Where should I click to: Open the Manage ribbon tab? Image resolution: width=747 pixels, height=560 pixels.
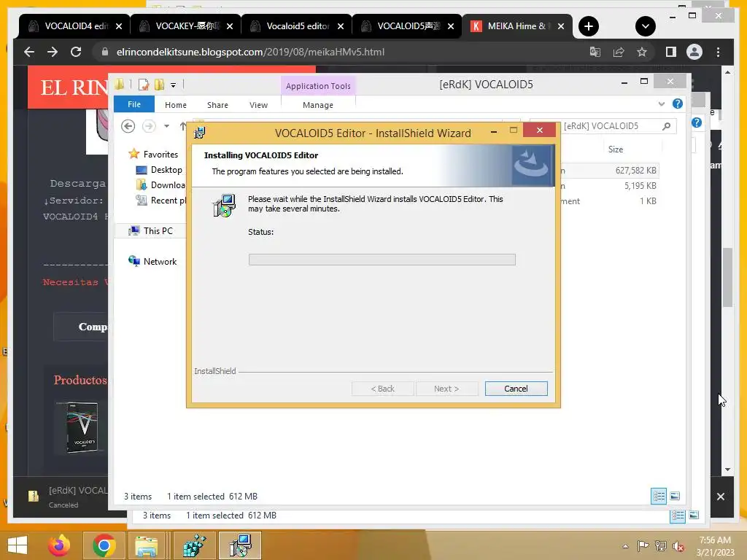pos(318,105)
